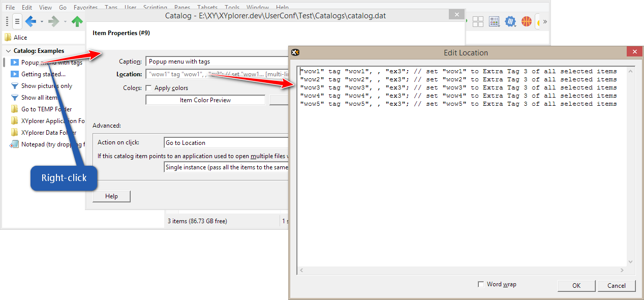Click the quad-pane layout icon
This screenshot has height=300, width=644.
[477, 21]
